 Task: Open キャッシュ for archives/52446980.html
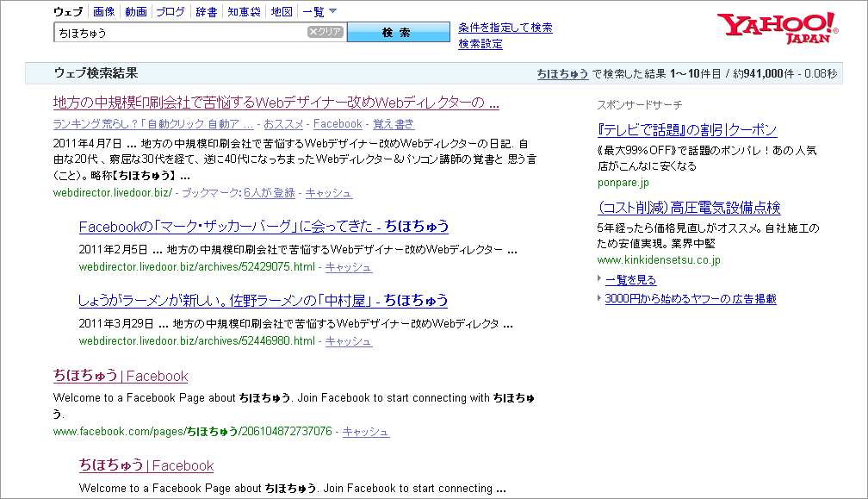click(348, 341)
